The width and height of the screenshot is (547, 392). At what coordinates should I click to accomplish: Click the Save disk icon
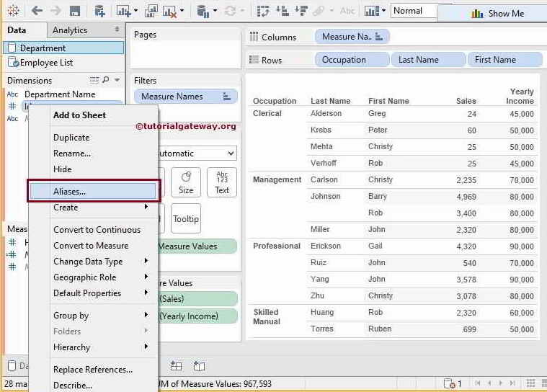[75, 11]
